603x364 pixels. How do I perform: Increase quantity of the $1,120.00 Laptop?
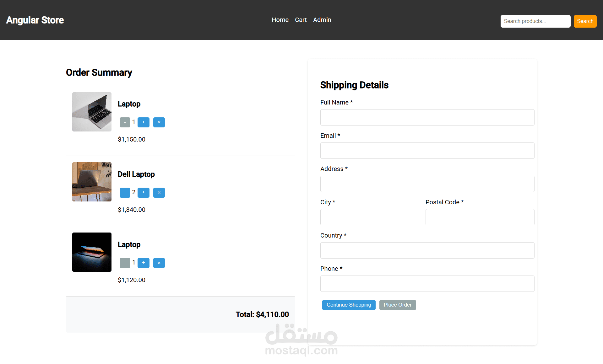click(x=144, y=263)
